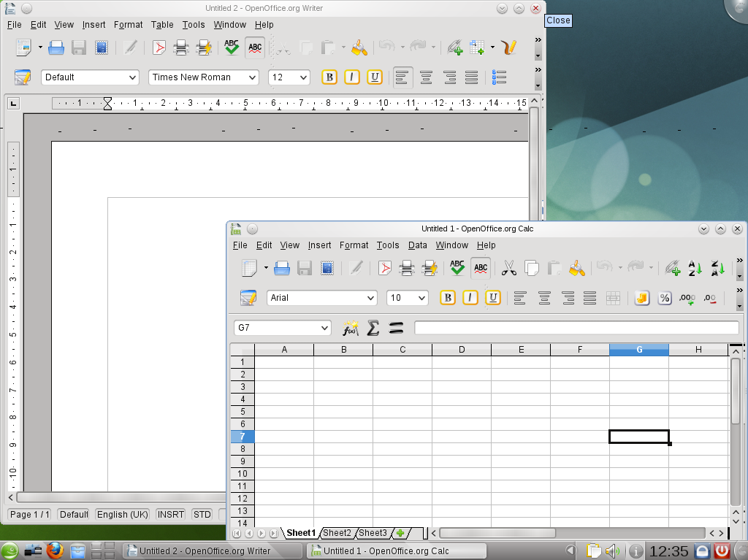Open Tools menu in Calc
Image resolution: width=748 pixels, height=560 pixels.
tap(387, 245)
